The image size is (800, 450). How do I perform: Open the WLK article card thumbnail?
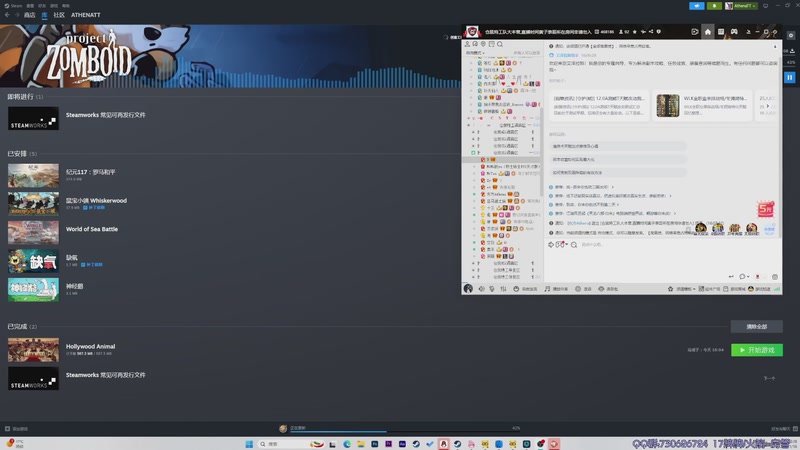pos(668,106)
